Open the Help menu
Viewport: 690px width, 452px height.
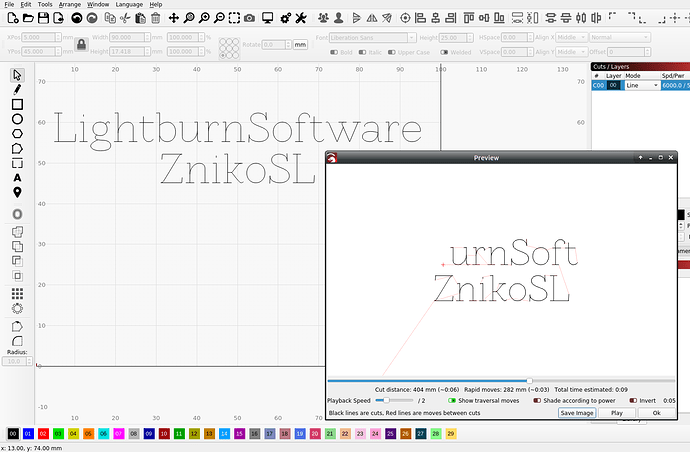[x=156, y=4]
